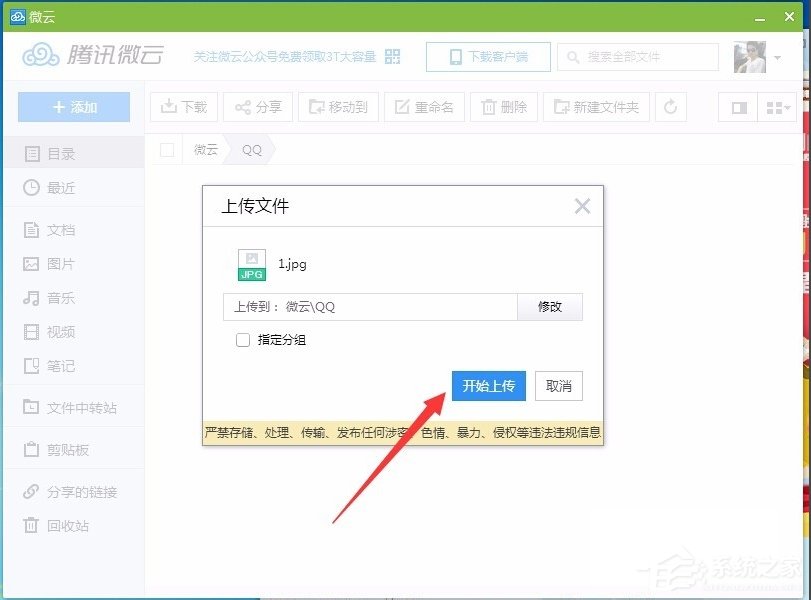Toggle the select-all checkbox beside the breadcrumb

click(x=166, y=149)
